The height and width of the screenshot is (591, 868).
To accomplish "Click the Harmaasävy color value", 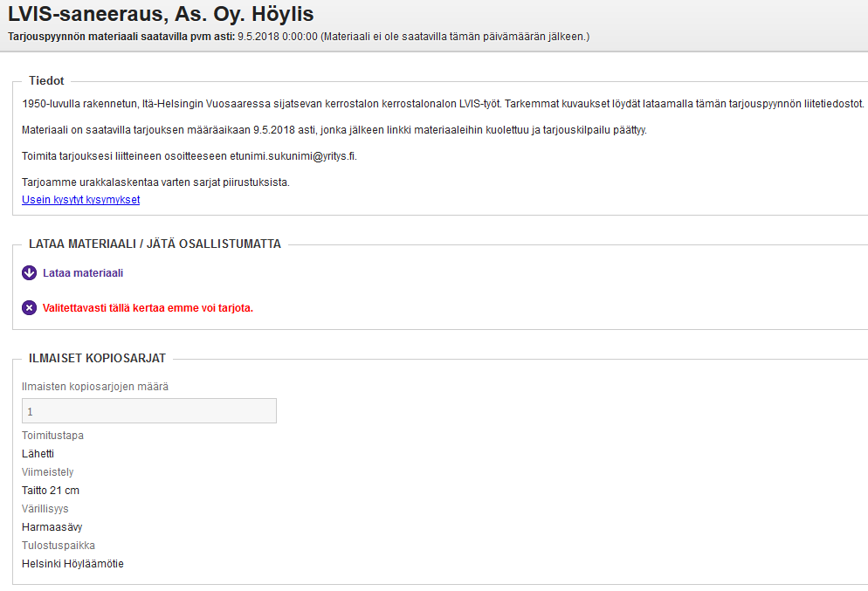I will click(52, 527).
